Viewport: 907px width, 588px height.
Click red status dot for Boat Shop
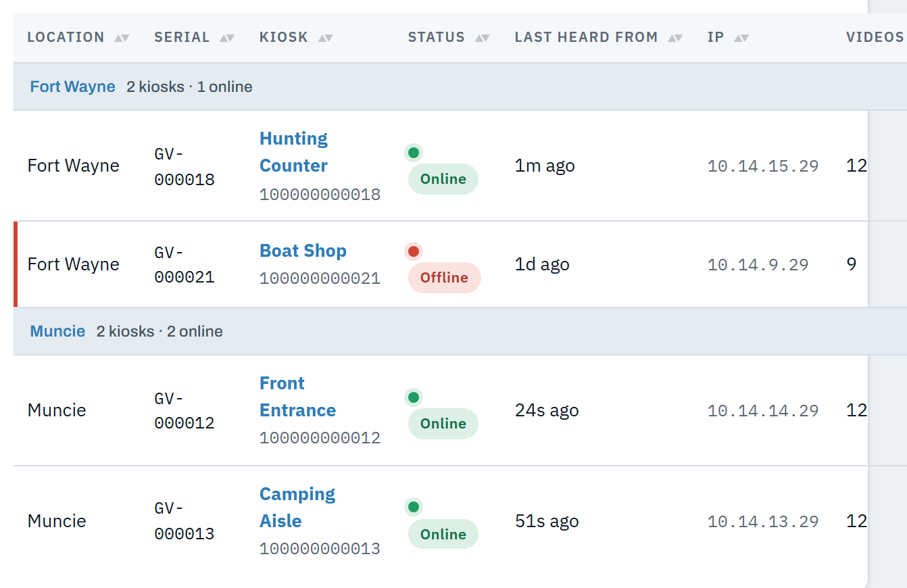pos(414,251)
